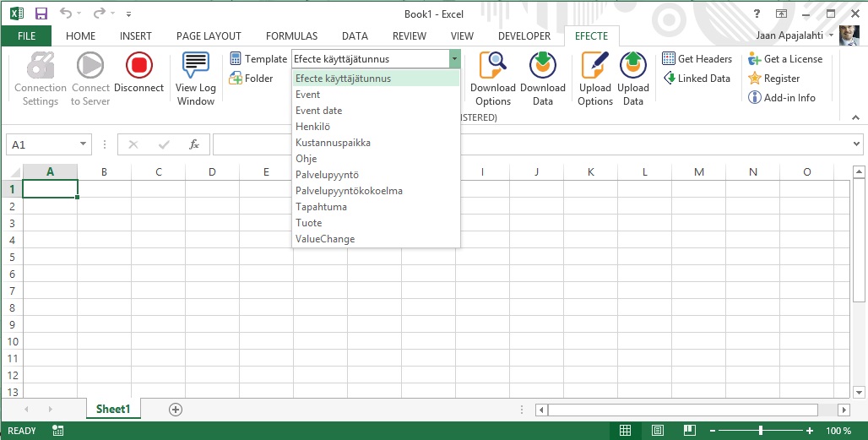Viewport: 868px width, 440px height.
Task: Click the Ribbon Display Options icon
Action: (x=782, y=14)
